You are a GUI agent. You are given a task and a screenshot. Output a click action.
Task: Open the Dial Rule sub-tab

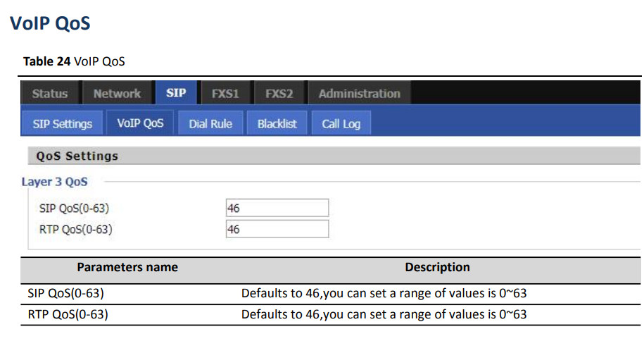click(210, 123)
